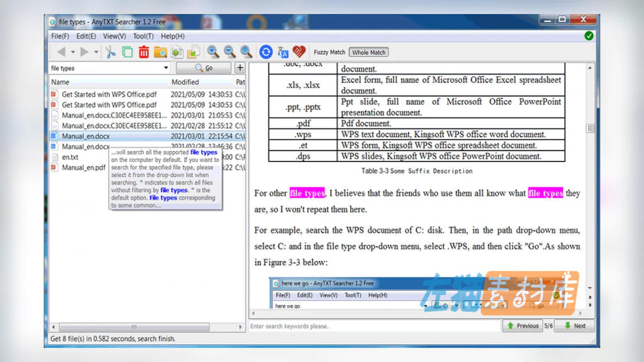Viewport: 644px width, 362px height.
Task: Reset zoom with the plain magnifier
Action: (246, 52)
